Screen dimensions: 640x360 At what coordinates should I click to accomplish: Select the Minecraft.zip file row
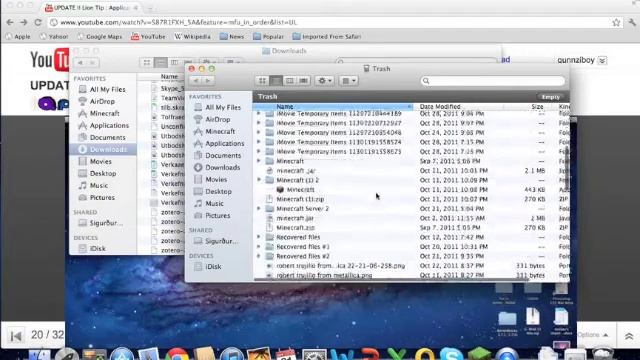click(410, 228)
